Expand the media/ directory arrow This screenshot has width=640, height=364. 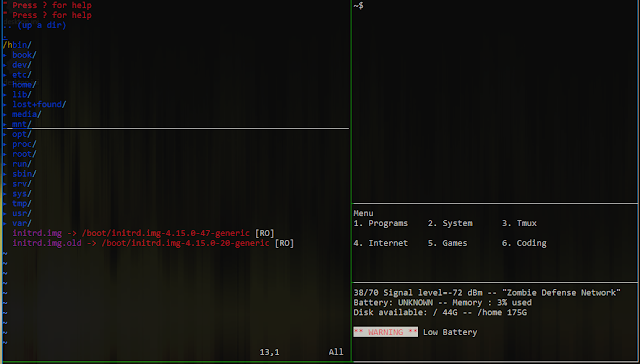click(5, 114)
